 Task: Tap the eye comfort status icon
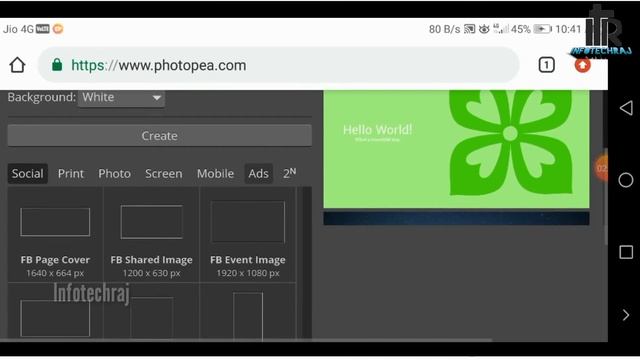click(484, 29)
